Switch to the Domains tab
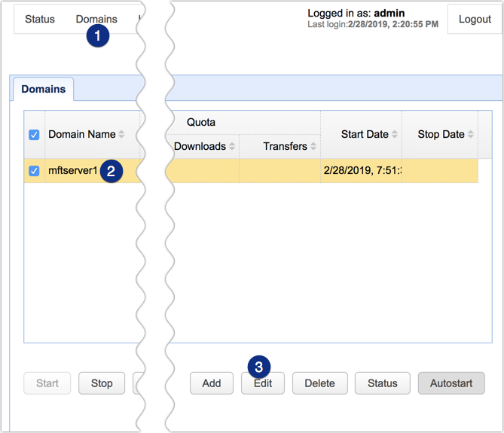Screen dimensions: 504x433 (x=43, y=89)
